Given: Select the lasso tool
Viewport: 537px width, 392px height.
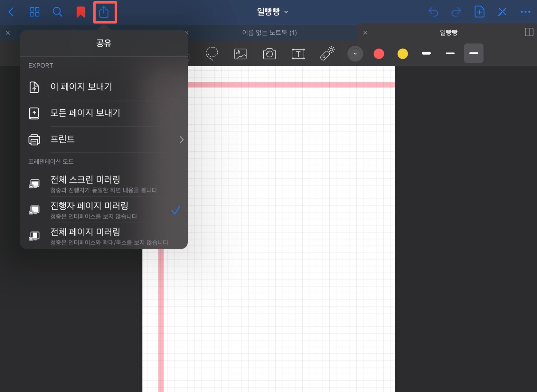Looking at the screenshot, I should [212, 53].
